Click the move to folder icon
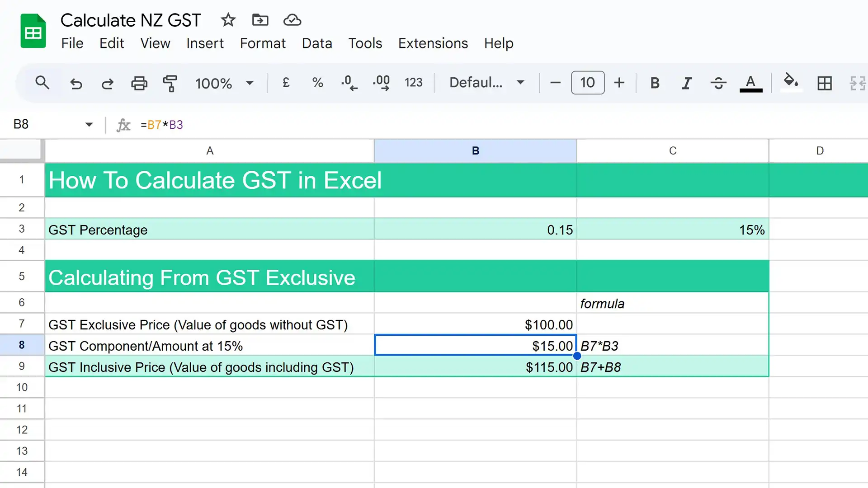 point(260,20)
